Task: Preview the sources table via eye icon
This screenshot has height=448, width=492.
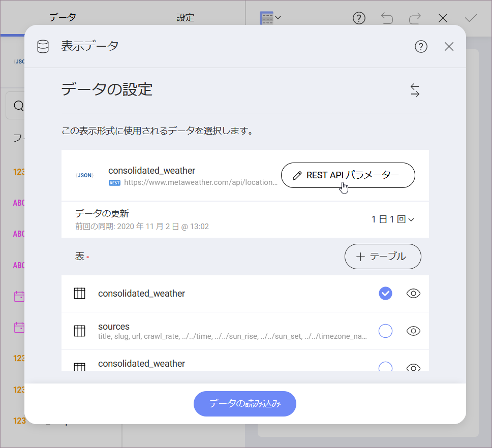Action: (413, 331)
